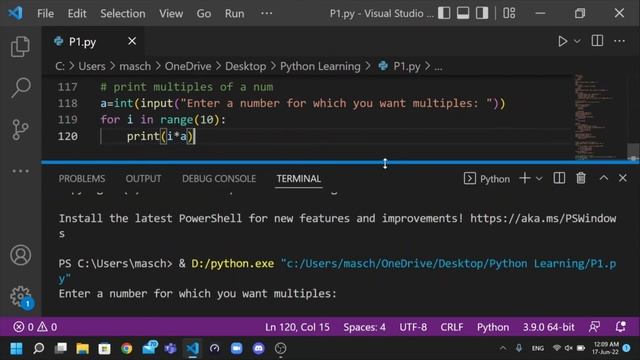Select the TERMINAL panel tab

click(x=299, y=179)
